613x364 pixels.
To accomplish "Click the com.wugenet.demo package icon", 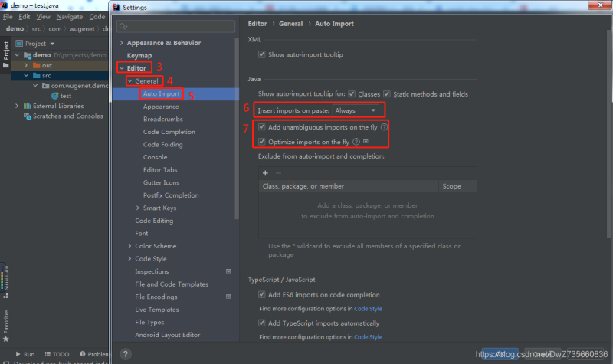I will pos(46,86).
